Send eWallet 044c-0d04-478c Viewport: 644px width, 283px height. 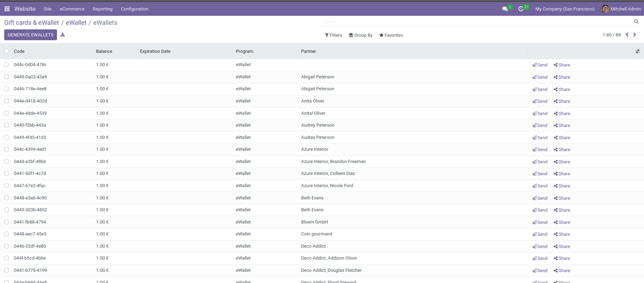pos(540,65)
